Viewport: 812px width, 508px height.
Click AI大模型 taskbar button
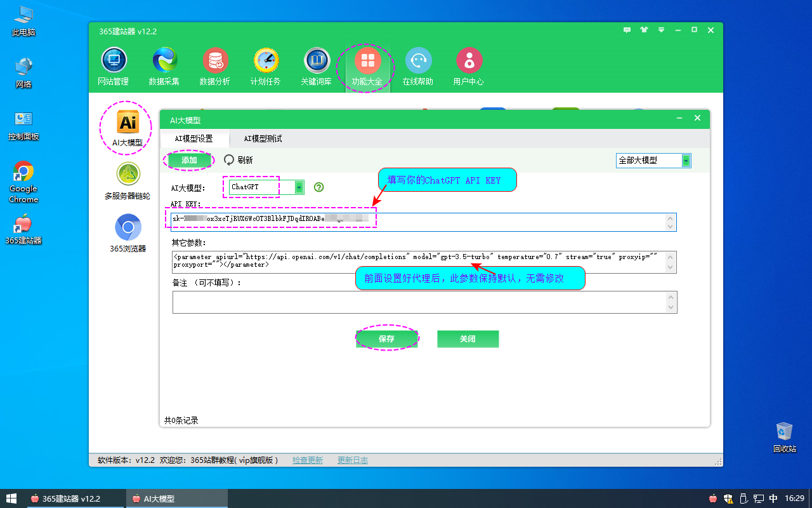(x=177, y=498)
